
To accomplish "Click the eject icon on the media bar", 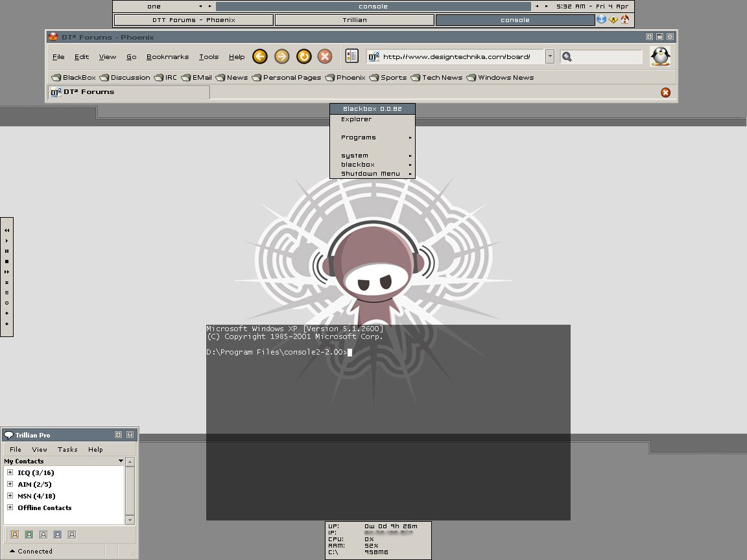I will point(6,283).
